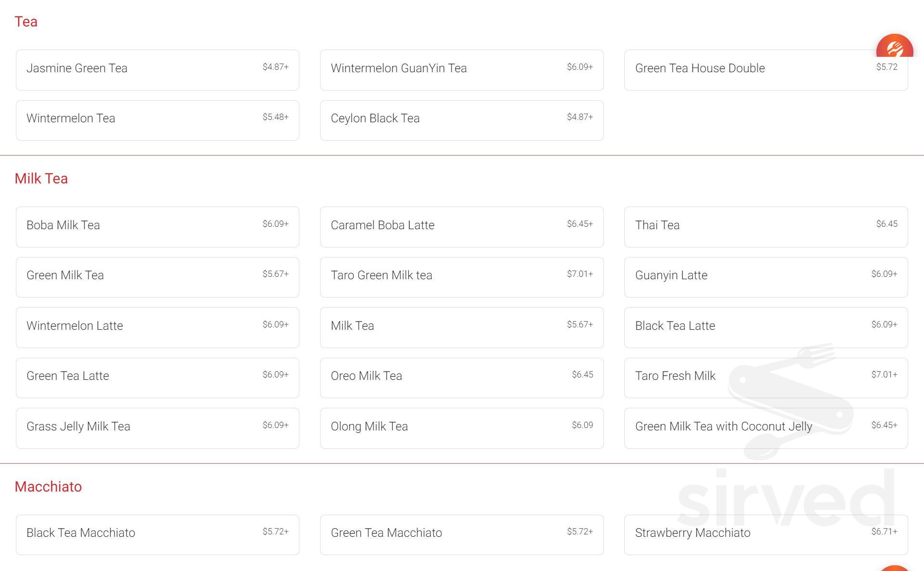Open the Wintermelon GuanYin Tea item
This screenshot has width=924, height=571.
coord(462,70)
